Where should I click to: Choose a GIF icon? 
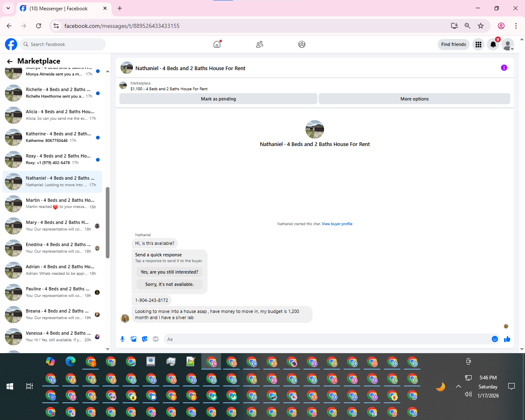(x=155, y=339)
